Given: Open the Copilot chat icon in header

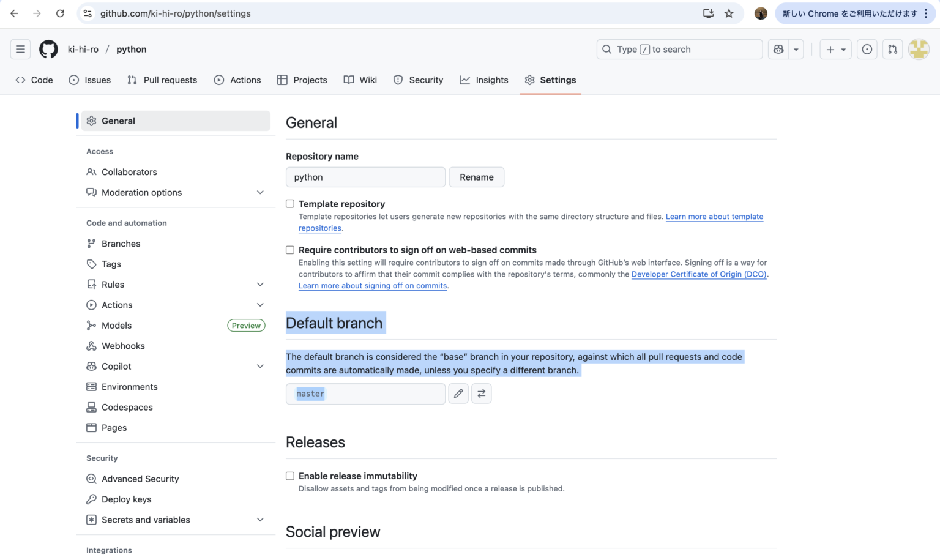Looking at the screenshot, I should 780,49.
